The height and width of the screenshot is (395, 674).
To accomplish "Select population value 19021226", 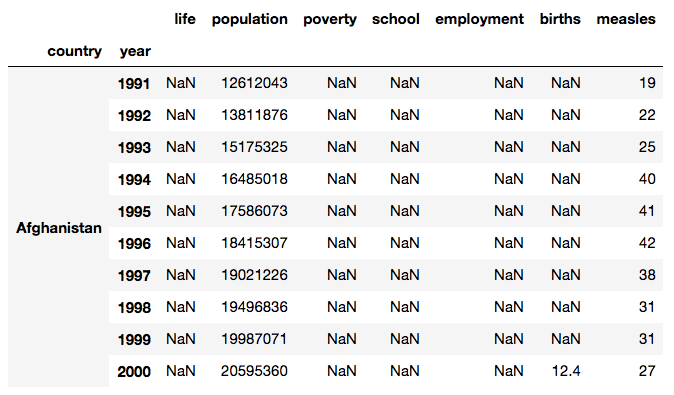I will click(254, 275).
